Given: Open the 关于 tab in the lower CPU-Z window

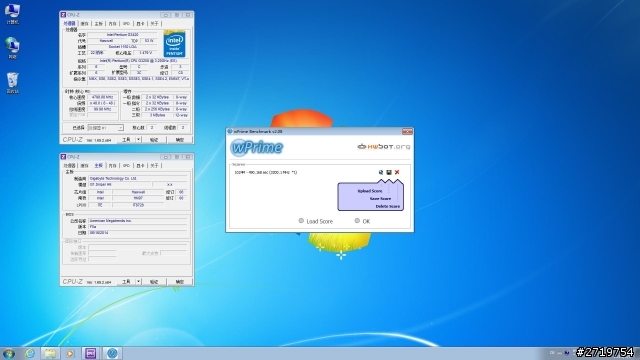Looking at the screenshot, I should coord(154,166).
